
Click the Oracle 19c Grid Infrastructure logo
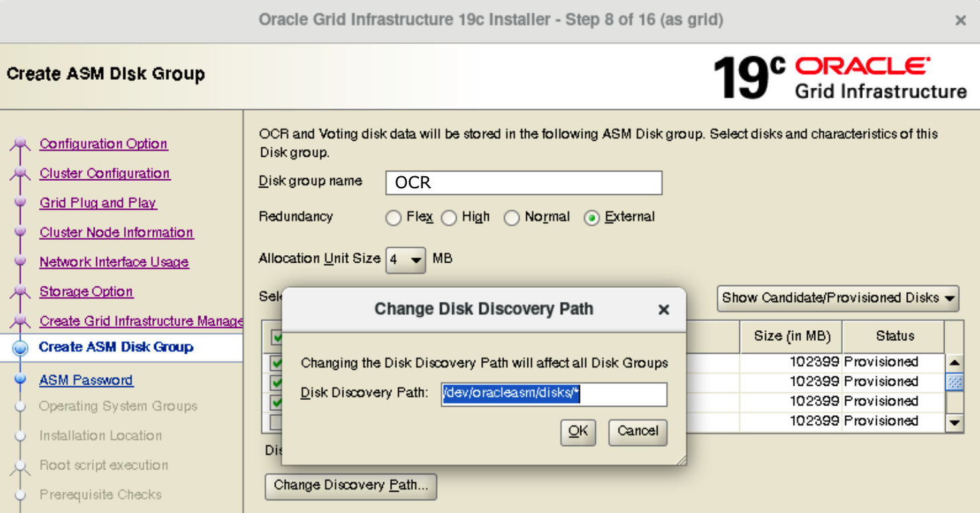(840, 77)
